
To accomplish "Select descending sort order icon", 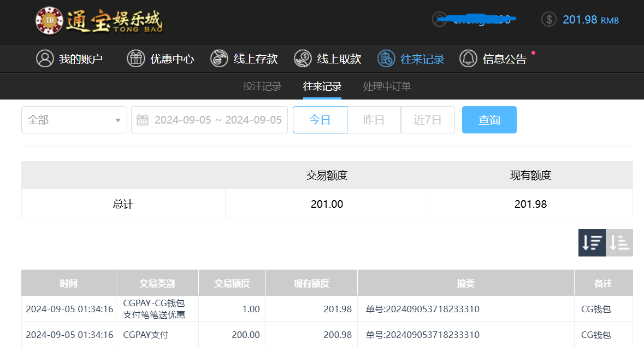I will (x=592, y=242).
